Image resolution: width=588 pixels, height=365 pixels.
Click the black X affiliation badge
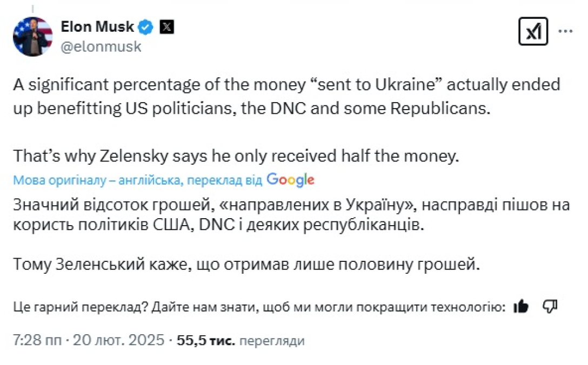point(167,26)
